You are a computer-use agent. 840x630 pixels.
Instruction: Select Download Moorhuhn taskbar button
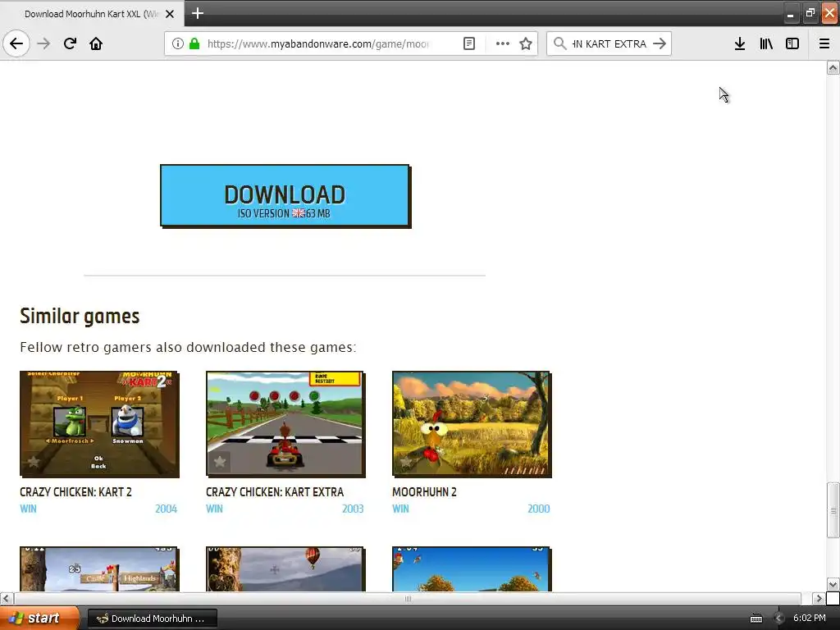(x=152, y=619)
